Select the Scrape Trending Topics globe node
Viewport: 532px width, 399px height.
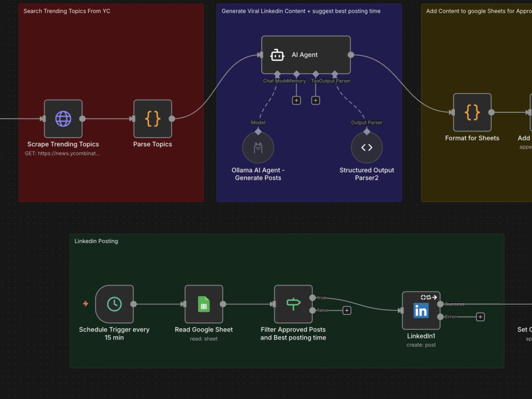click(x=63, y=119)
